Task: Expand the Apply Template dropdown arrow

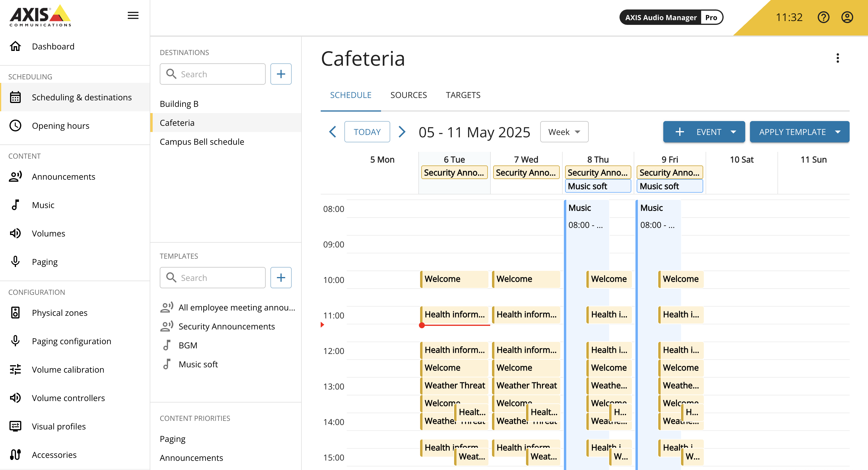Action: pos(838,132)
